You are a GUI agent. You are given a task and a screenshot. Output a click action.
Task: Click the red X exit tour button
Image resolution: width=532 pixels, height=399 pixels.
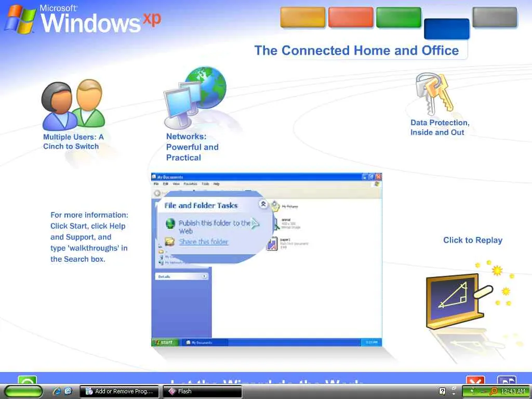click(x=475, y=380)
